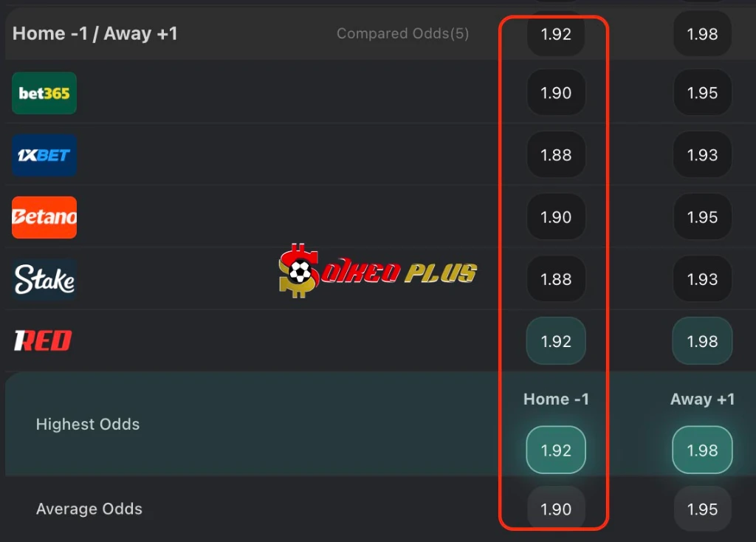The image size is (756, 542).
Task: Select Stake Away +1 odds 1.93
Action: pos(703,278)
